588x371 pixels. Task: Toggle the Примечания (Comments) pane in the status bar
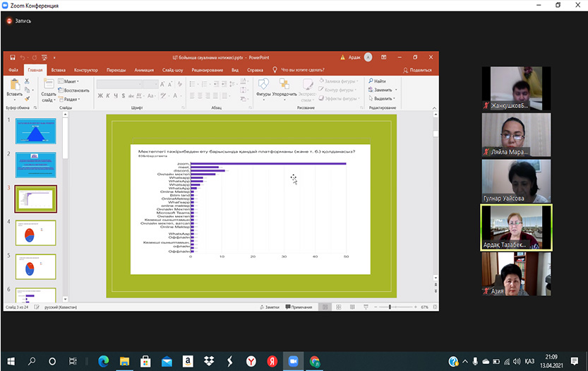tap(299, 307)
